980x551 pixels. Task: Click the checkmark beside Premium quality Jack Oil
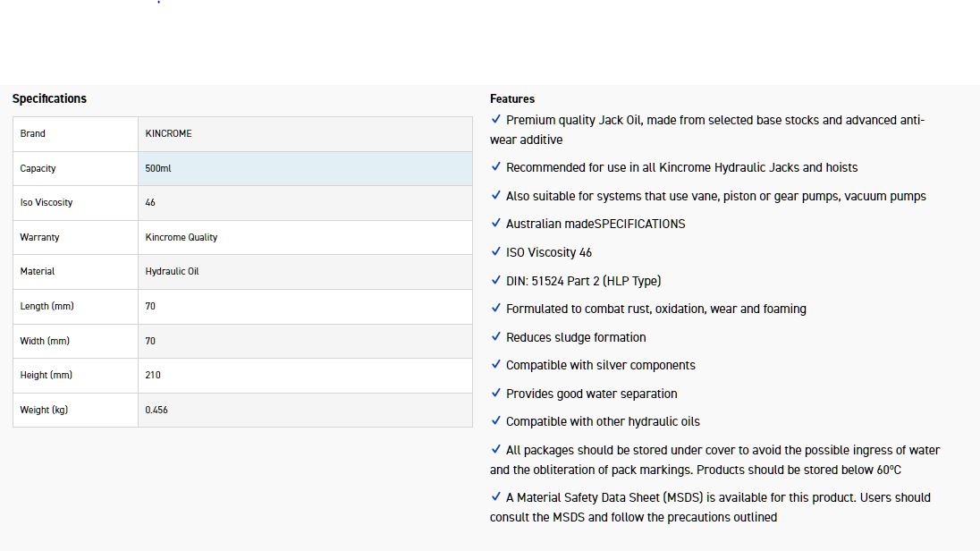(496, 120)
